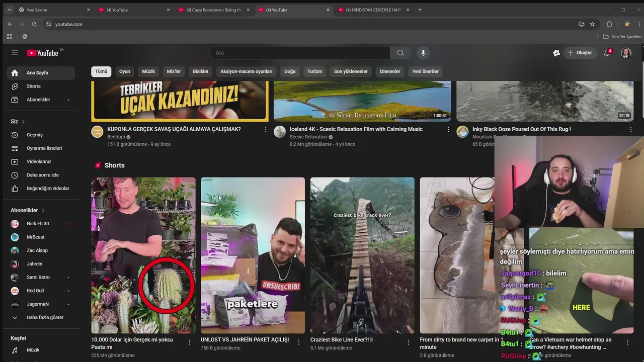Go back in the browser
644x362 pixels.
(x=10, y=24)
